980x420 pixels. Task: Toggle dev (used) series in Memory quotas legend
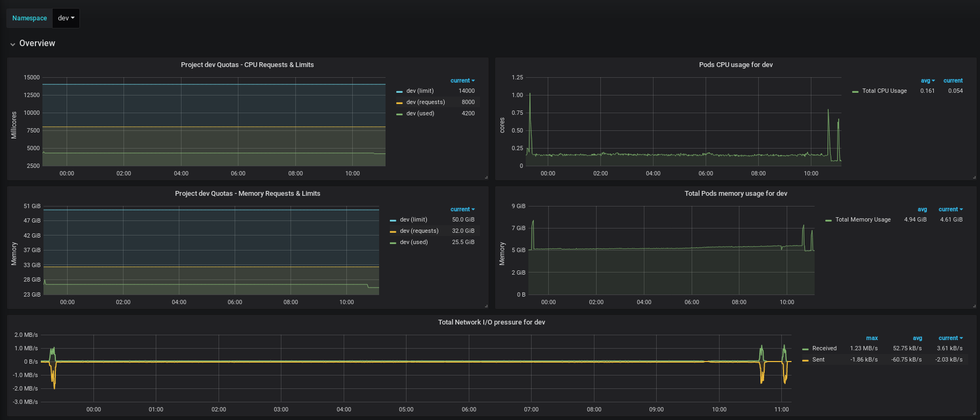(413, 242)
